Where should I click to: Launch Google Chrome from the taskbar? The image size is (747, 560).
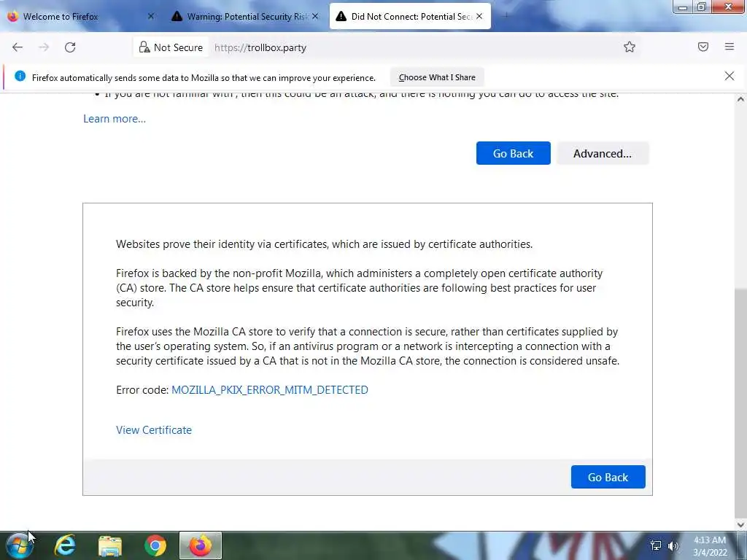point(155,545)
